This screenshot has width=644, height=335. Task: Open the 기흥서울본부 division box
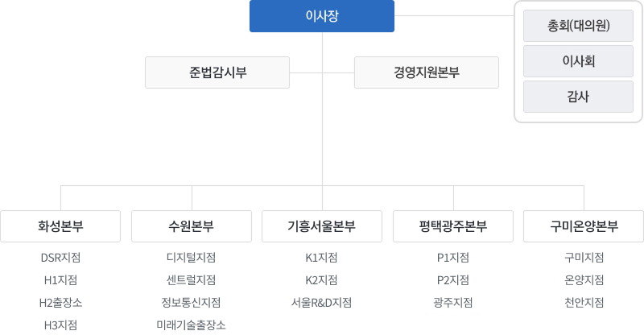[x=322, y=226]
